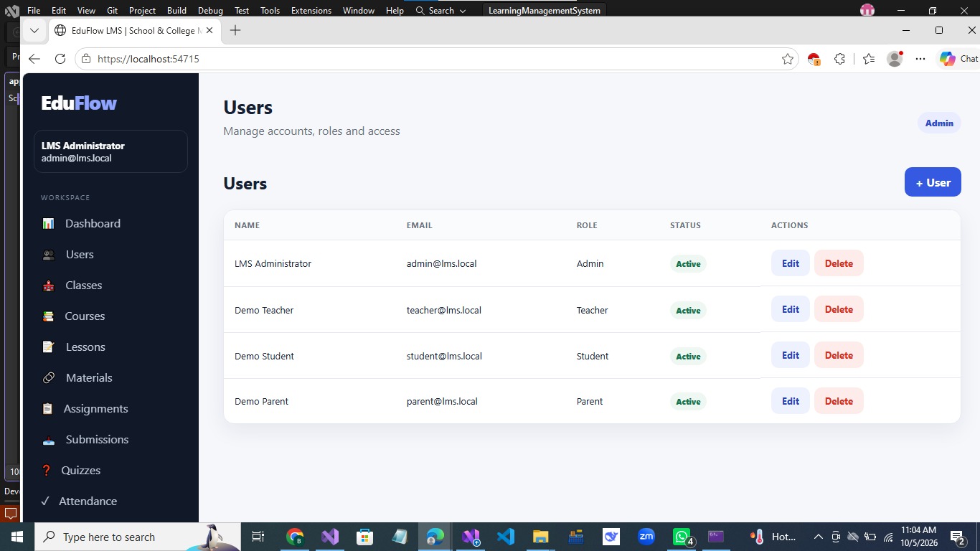
Task: Open the Favorites list icon in the Edge toolbar
Action: [x=869, y=59]
